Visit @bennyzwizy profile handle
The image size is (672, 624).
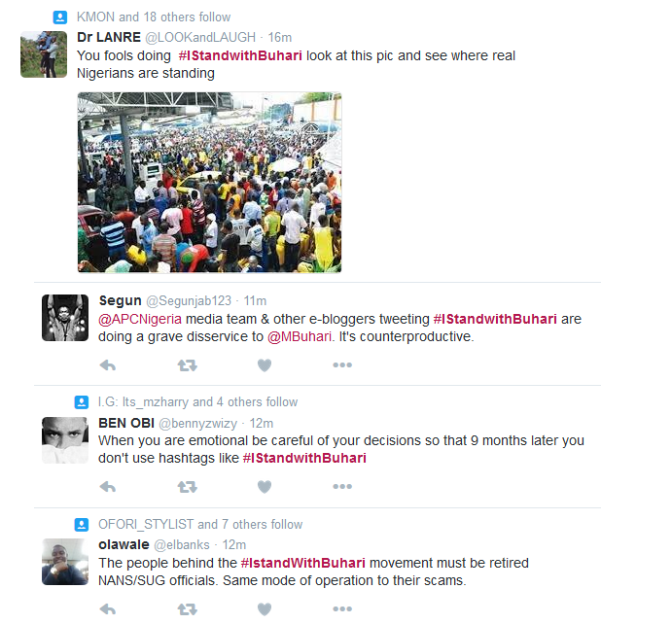tap(198, 423)
